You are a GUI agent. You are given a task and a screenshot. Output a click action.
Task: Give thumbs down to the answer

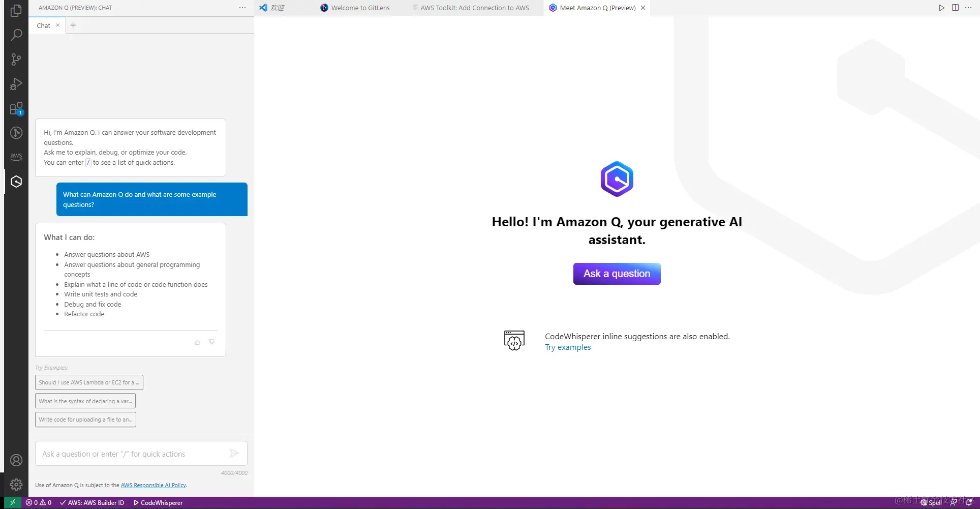(x=211, y=342)
